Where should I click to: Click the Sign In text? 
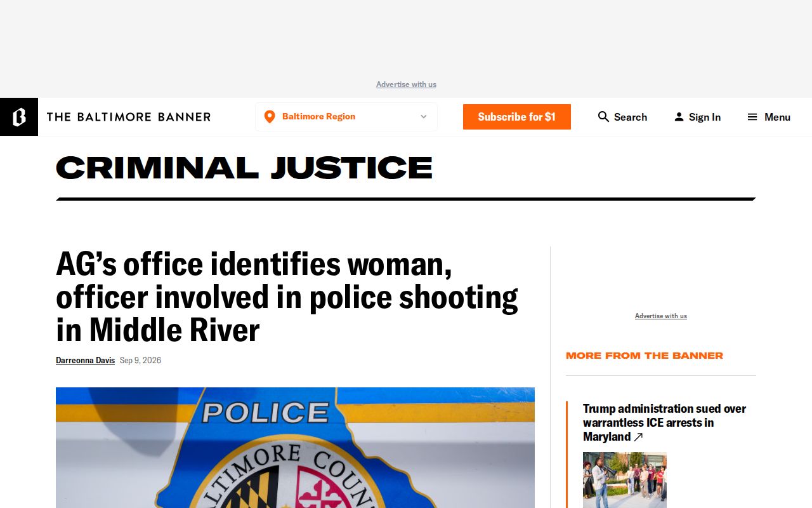click(705, 117)
